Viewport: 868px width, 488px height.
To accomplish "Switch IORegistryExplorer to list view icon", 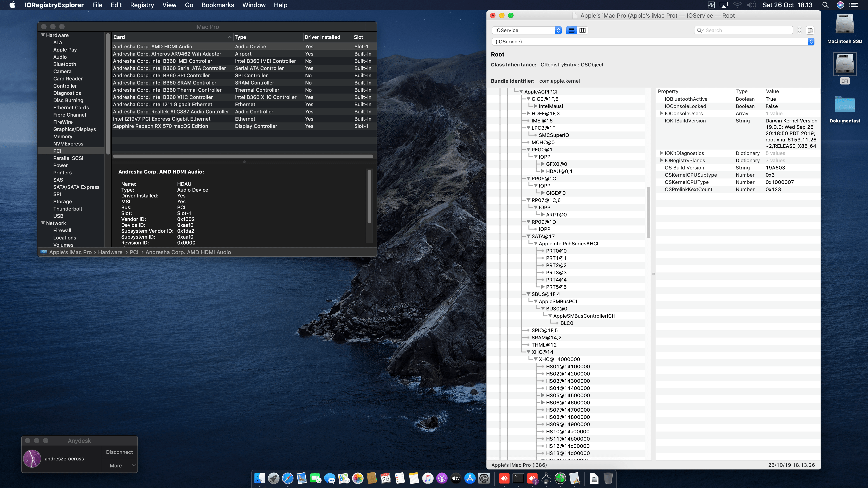I will click(x=571, y=30).
